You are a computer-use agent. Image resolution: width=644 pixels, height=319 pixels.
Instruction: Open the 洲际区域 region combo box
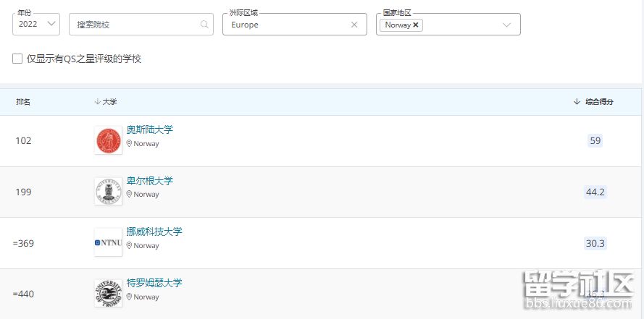290,25
